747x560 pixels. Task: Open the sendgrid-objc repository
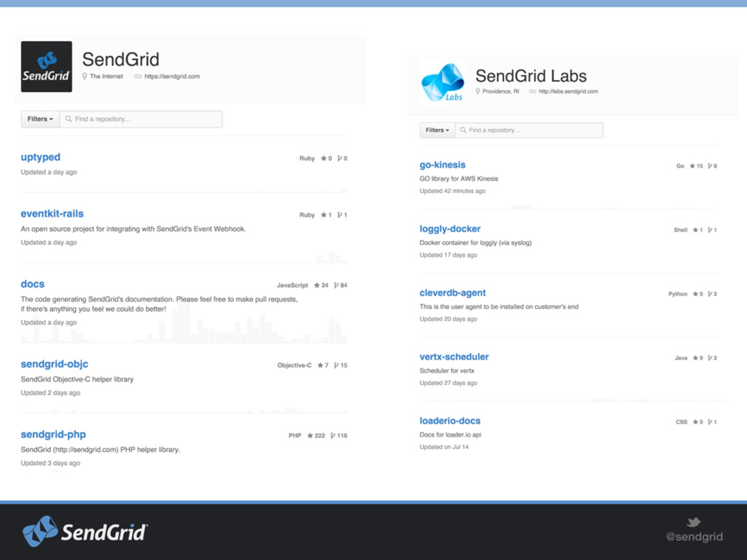54,364
